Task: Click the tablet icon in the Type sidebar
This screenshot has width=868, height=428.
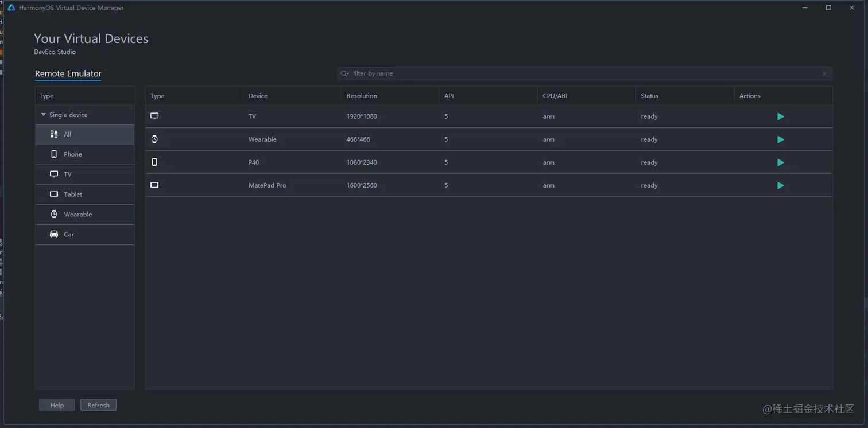Action: (x=54, y=194)
